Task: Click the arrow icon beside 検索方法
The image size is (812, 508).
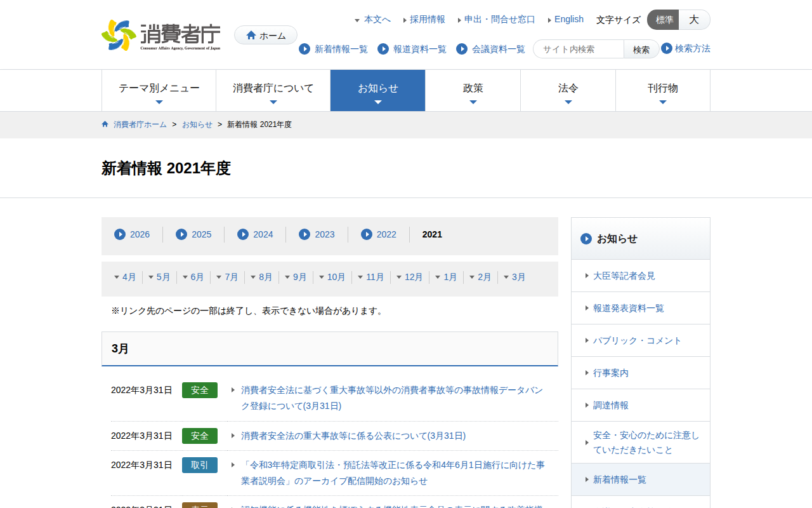Action: point(667,48)
